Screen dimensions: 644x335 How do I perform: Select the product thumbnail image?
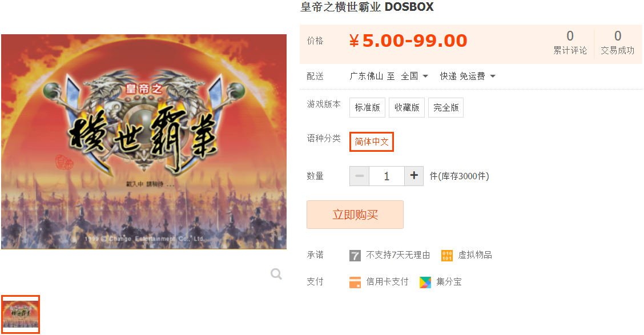tap(20, 314)
